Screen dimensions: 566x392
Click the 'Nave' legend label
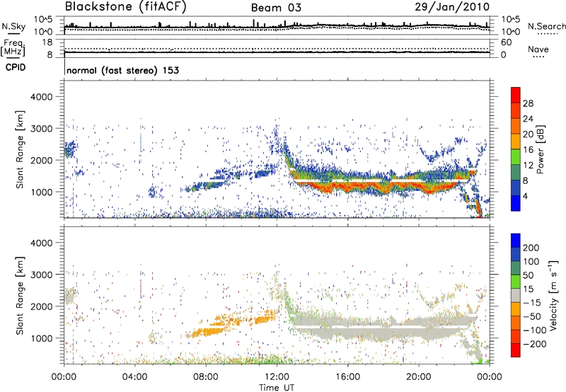[538, 49]
